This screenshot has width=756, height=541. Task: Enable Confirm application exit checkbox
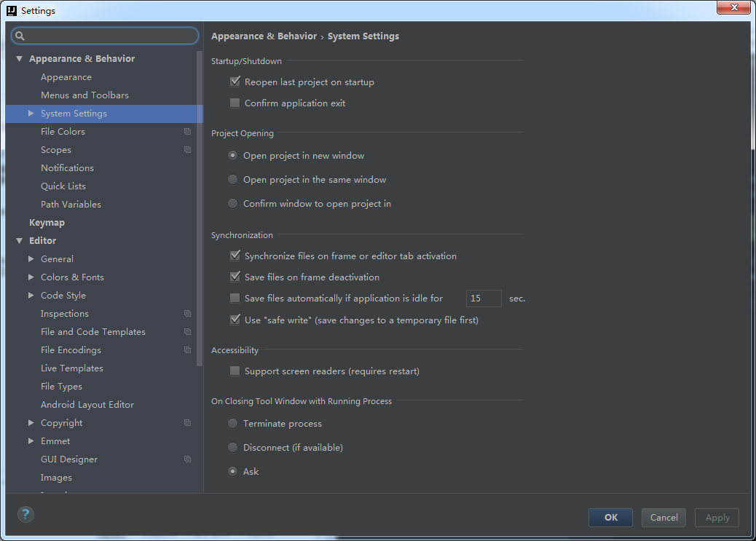pos(235,103)
